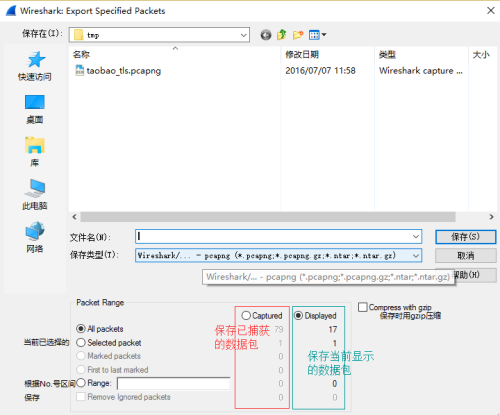Click the 帮助(H) help button
500x415 pixels.
click(x=475, y=275)
